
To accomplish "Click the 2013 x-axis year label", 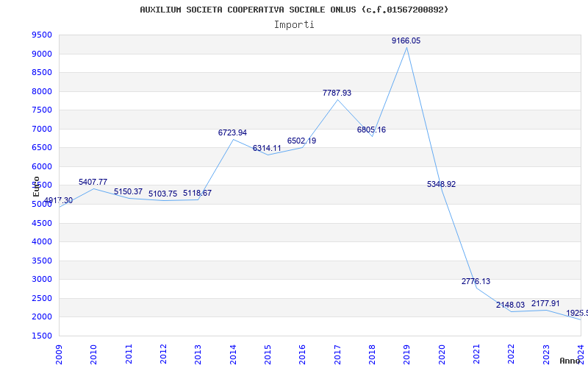I will tap(198, 355).
